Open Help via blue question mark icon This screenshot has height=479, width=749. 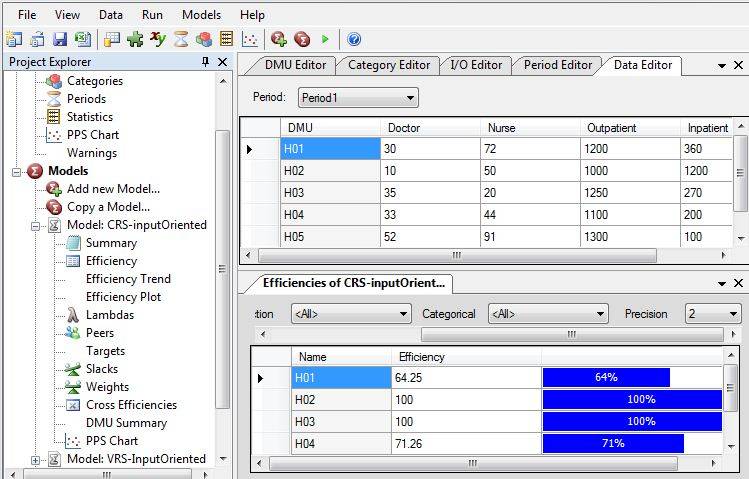[x=354, y=39]
